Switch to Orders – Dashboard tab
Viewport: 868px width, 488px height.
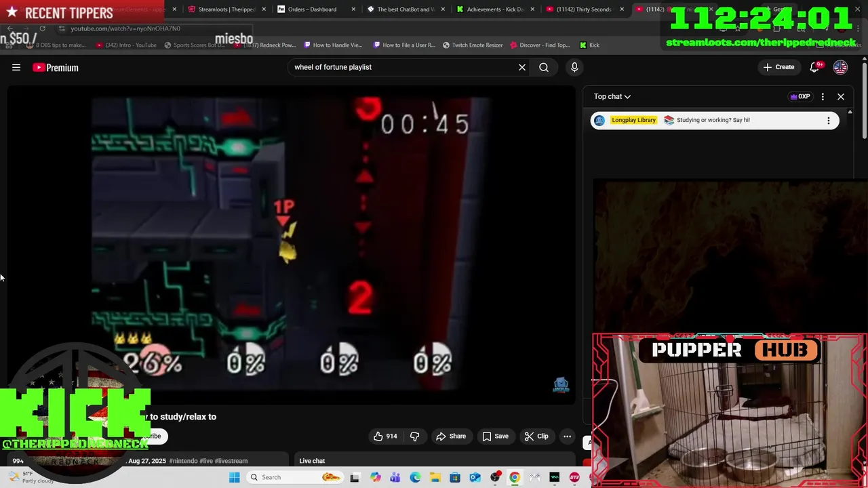click(x=313, y=9)
